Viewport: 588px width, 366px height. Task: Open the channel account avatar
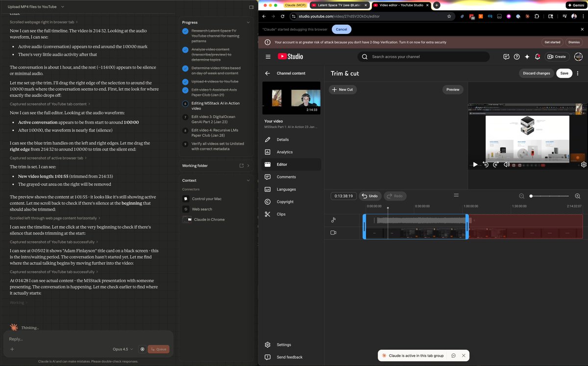(578, 56)
